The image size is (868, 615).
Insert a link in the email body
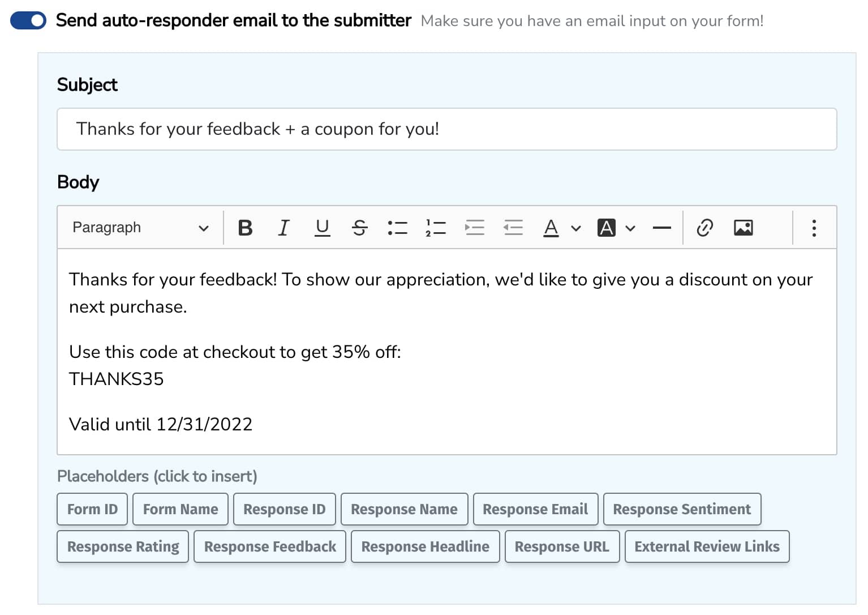point(704,228)
